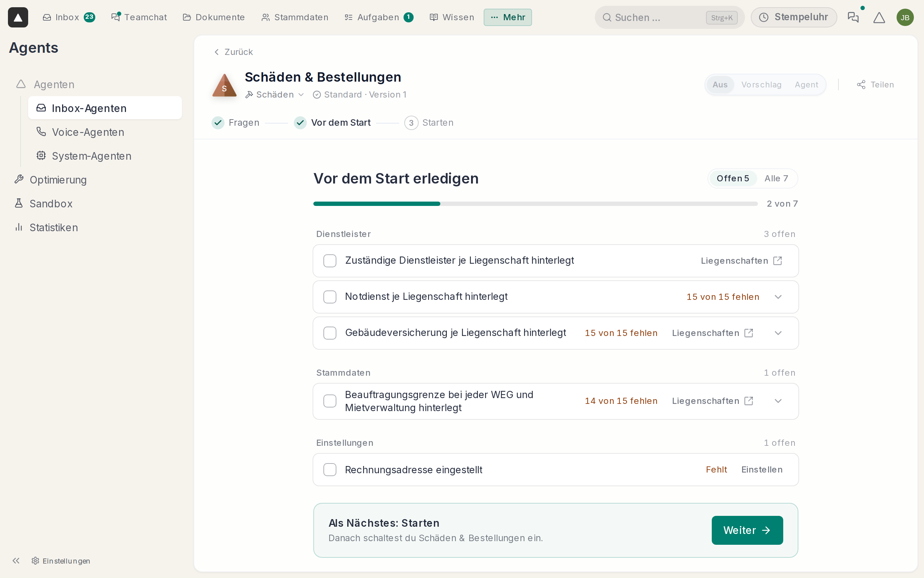The image size is (924, 578).
Task: Click the 2 von 7 progress bar
Action: click(535, 204)
